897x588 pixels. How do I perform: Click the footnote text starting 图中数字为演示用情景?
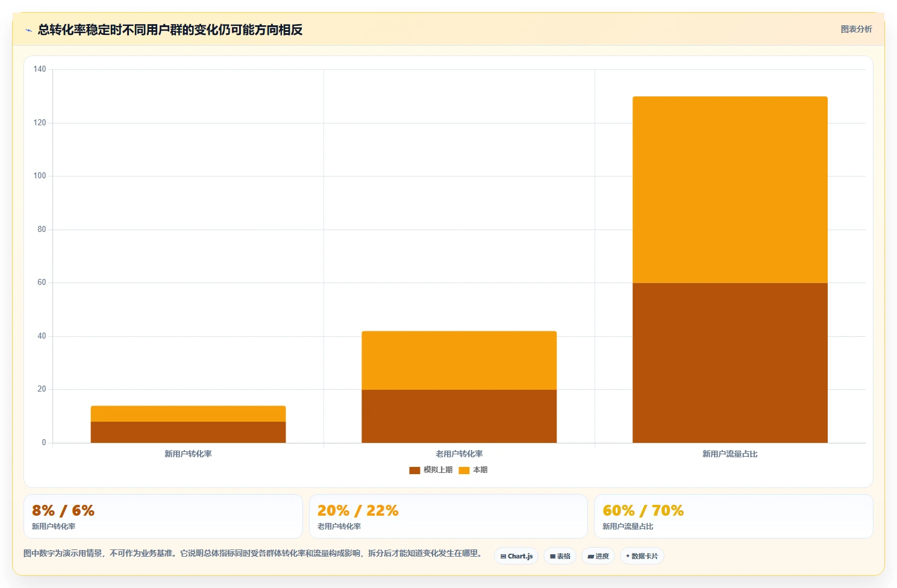click(252, 553)
